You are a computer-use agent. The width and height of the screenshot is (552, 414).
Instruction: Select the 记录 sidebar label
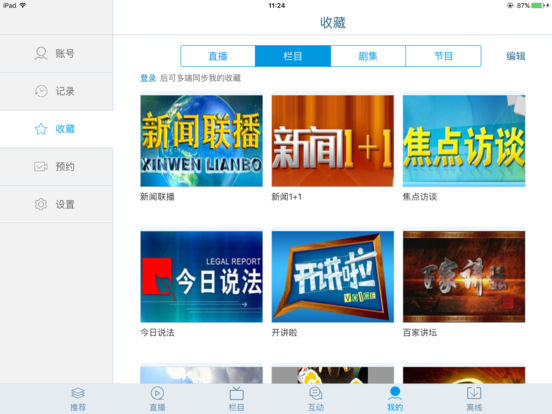pos(65,91)
